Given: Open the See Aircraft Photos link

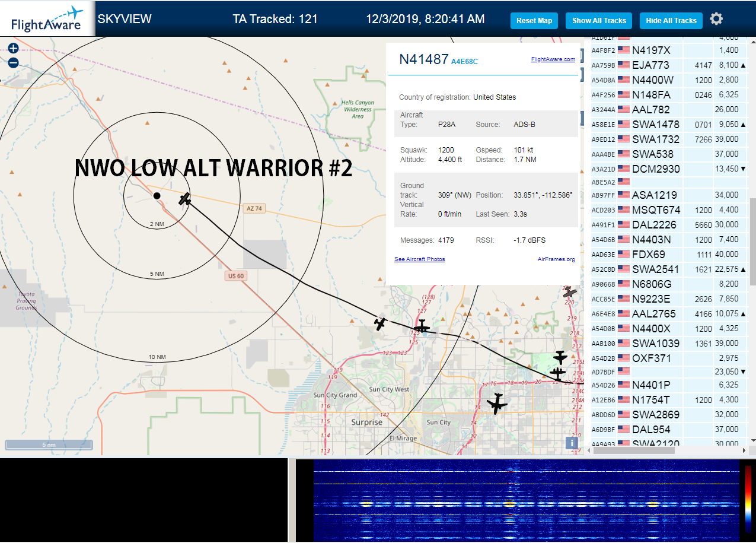Looking at the screenshot, I should click(x=419, y=259).
